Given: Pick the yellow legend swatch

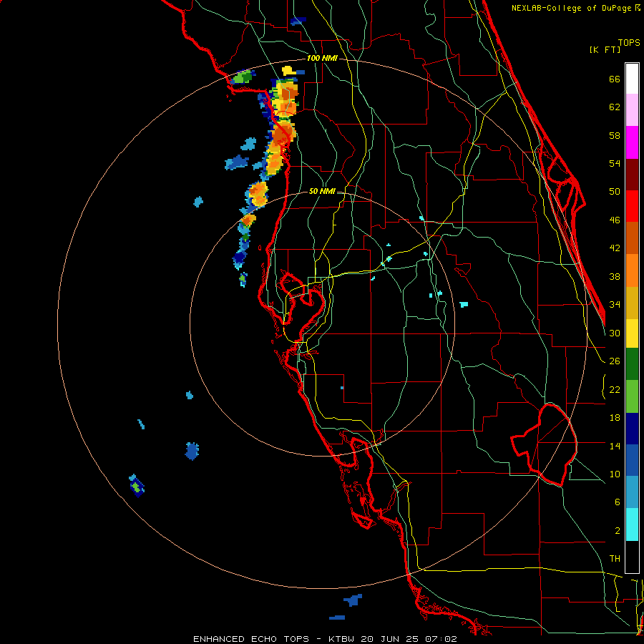Looking at the screenshot, I should click(x=632, y=333).
